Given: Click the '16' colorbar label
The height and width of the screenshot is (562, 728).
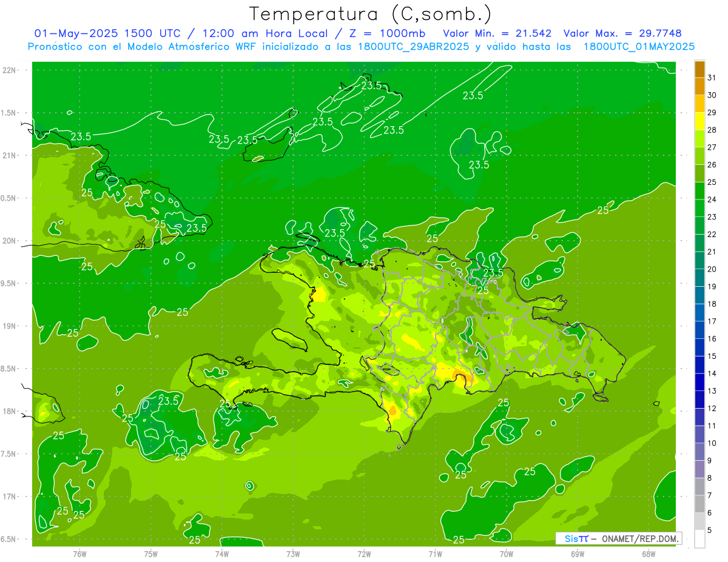Looking at the screenshot, I should [x=712, y=338].
